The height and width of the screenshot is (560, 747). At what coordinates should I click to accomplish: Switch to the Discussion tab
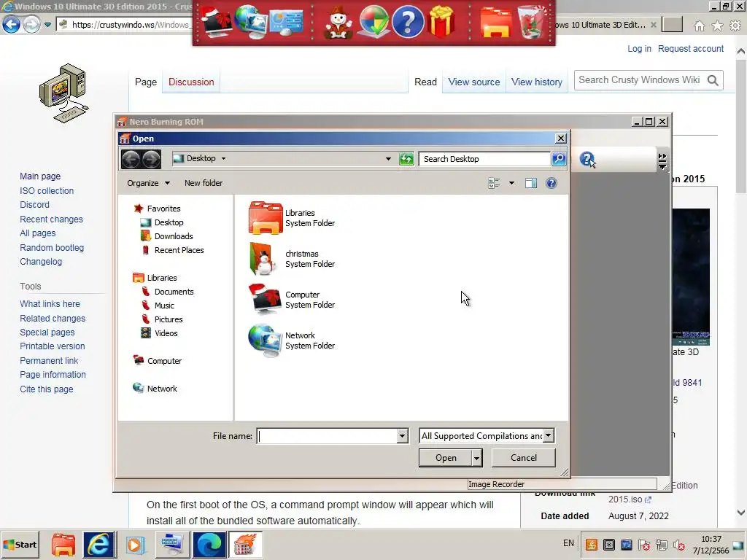(191, 82)
